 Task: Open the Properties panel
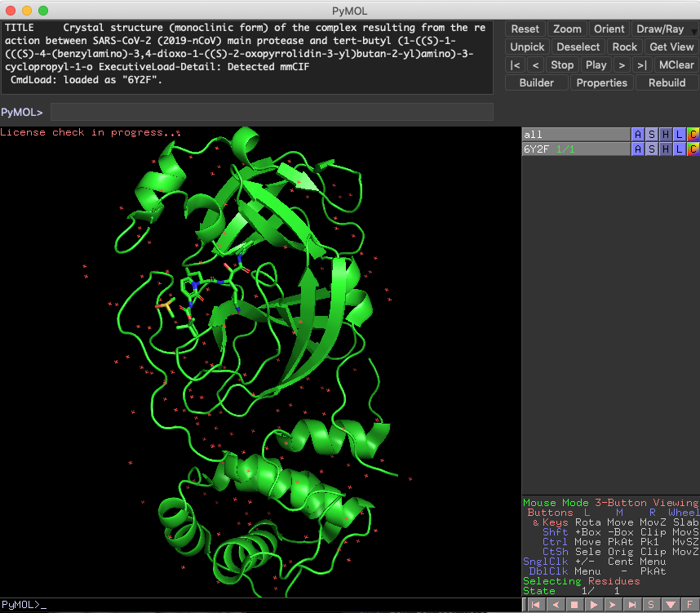click(x=601, y=82)
